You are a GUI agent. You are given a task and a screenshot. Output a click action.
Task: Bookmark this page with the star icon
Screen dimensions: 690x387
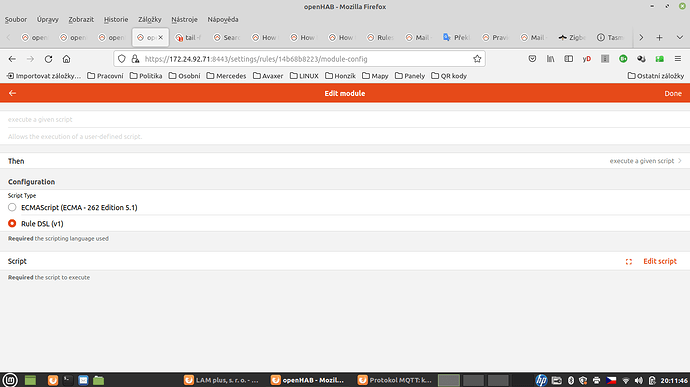pos(477,59)
